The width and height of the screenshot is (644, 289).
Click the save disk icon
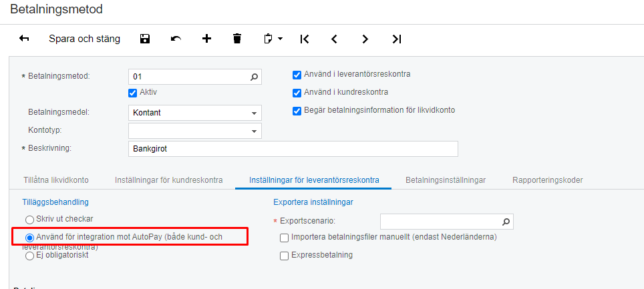point(144,39)
